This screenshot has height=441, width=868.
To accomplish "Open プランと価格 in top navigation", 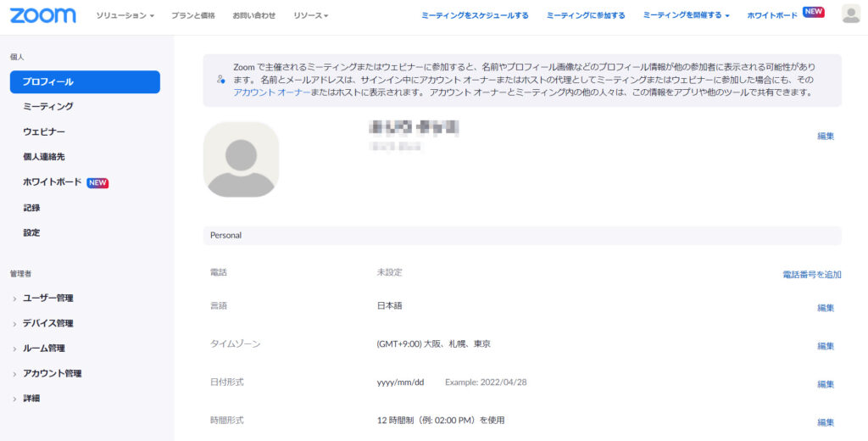I will [x=192, y=16].
